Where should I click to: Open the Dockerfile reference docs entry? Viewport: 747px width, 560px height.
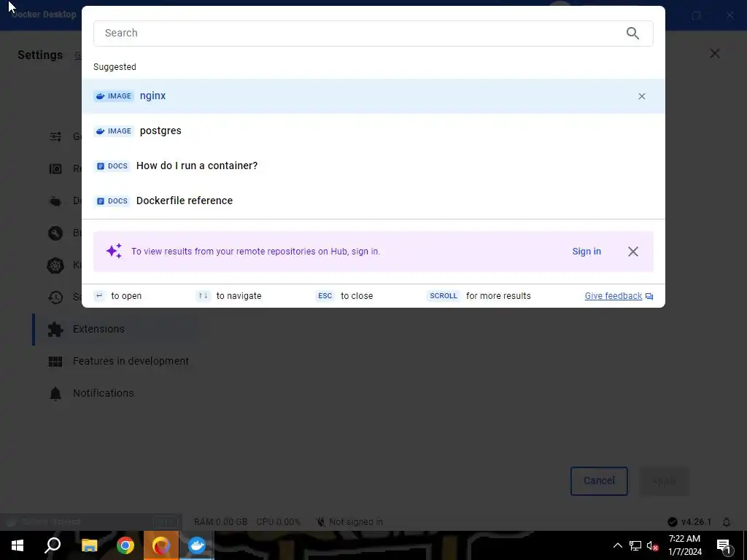coord(373,201)
